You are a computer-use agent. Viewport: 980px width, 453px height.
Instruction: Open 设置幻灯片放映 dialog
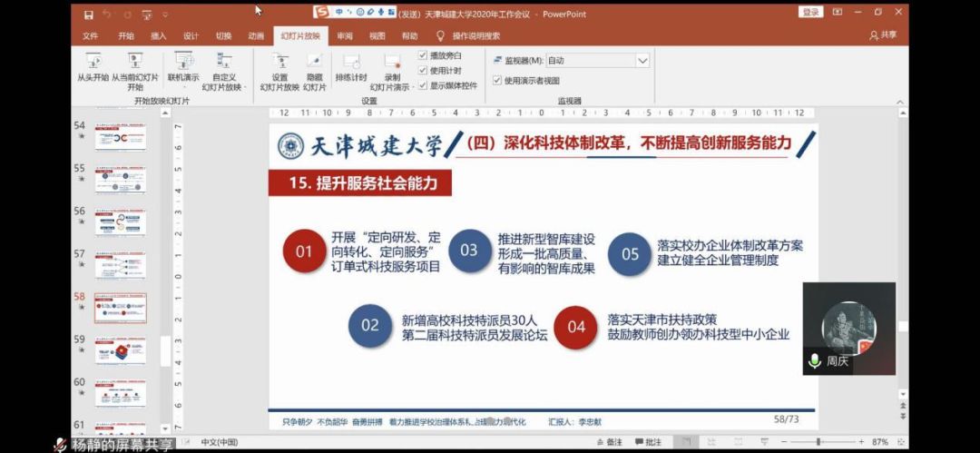[280, 73]
